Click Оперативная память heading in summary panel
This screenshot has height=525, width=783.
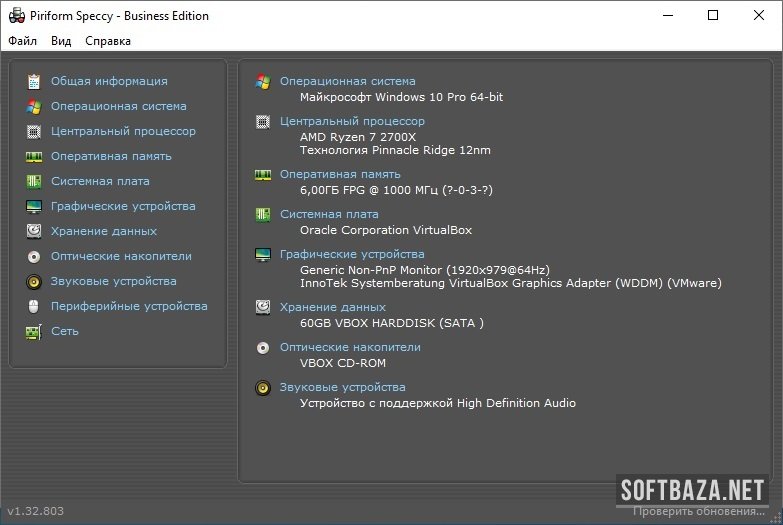click(x=340, y=174)
